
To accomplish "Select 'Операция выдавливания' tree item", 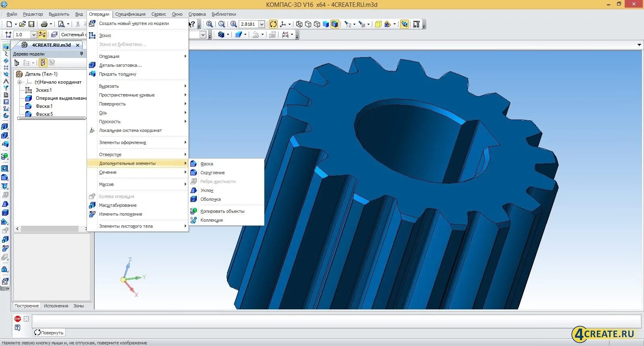I will point(61,98).
